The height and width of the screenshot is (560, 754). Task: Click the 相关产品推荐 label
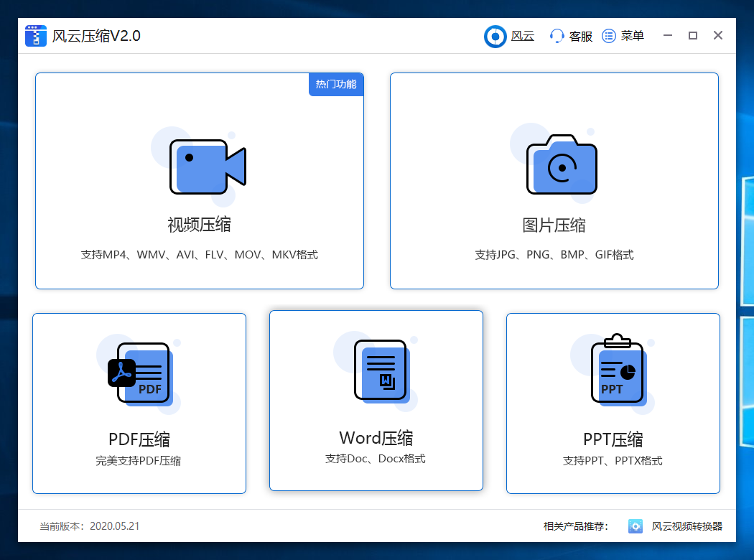tap(576, 526)
